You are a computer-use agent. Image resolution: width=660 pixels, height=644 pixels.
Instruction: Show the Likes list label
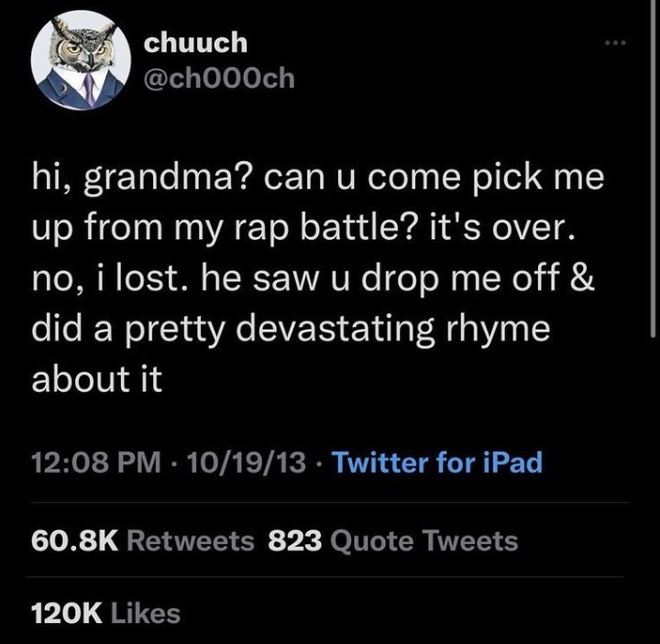144,613
